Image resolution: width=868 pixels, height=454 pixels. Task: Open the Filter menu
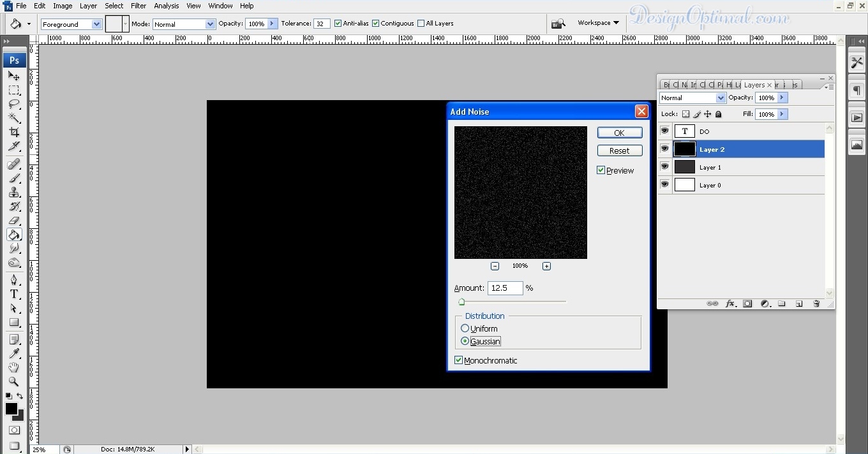tap(138, 6)
